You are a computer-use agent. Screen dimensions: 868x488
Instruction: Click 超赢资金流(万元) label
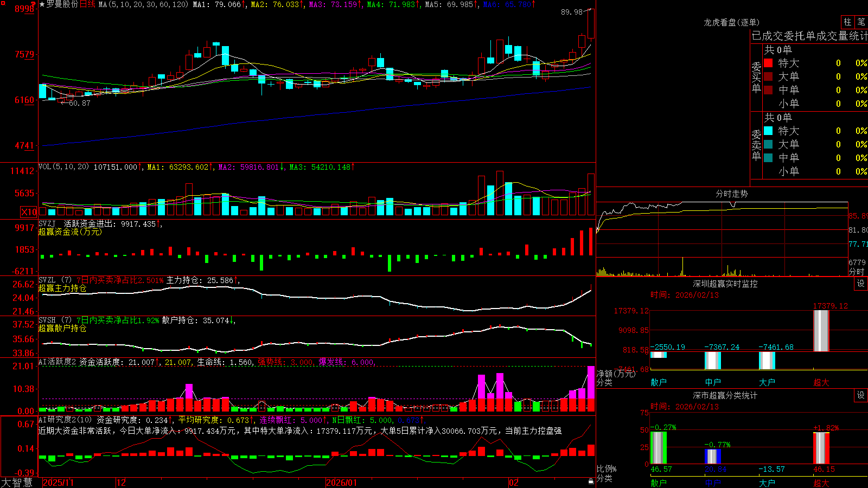70,232
